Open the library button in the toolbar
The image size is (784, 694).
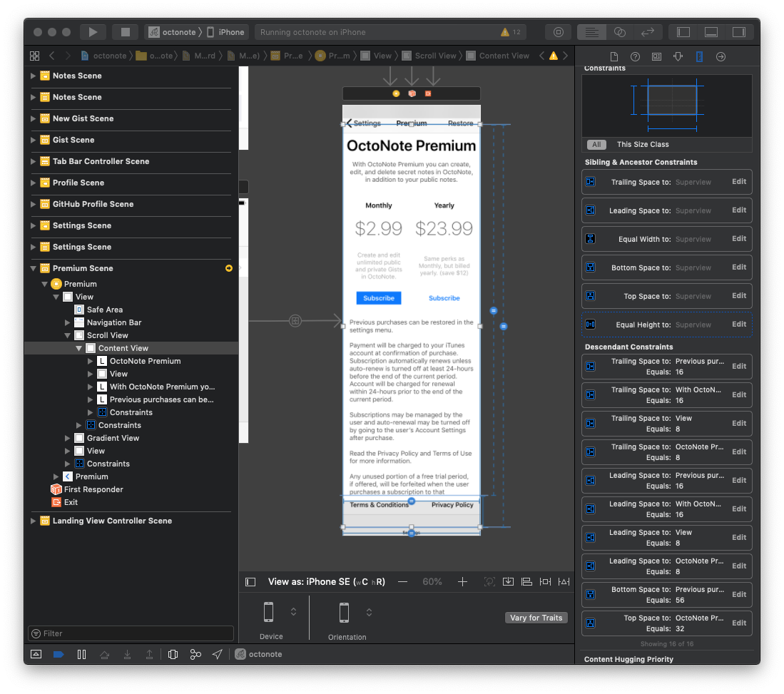(x=559, y=32)
